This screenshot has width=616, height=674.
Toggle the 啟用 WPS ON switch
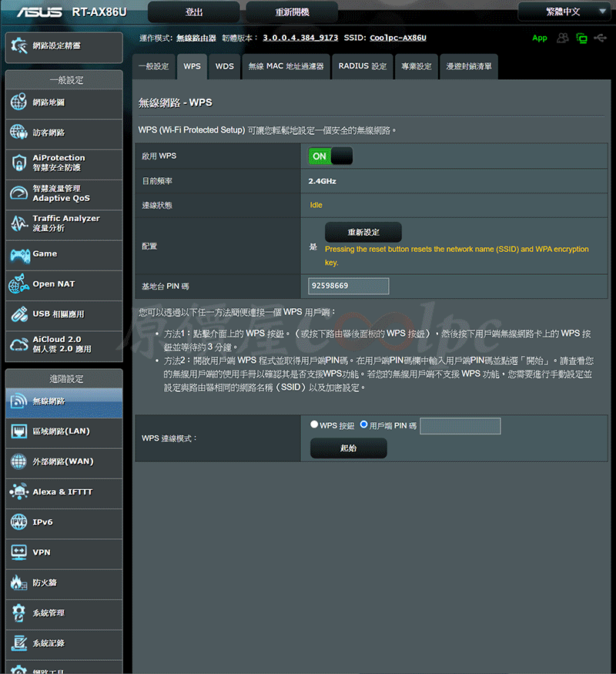[330, 156]
